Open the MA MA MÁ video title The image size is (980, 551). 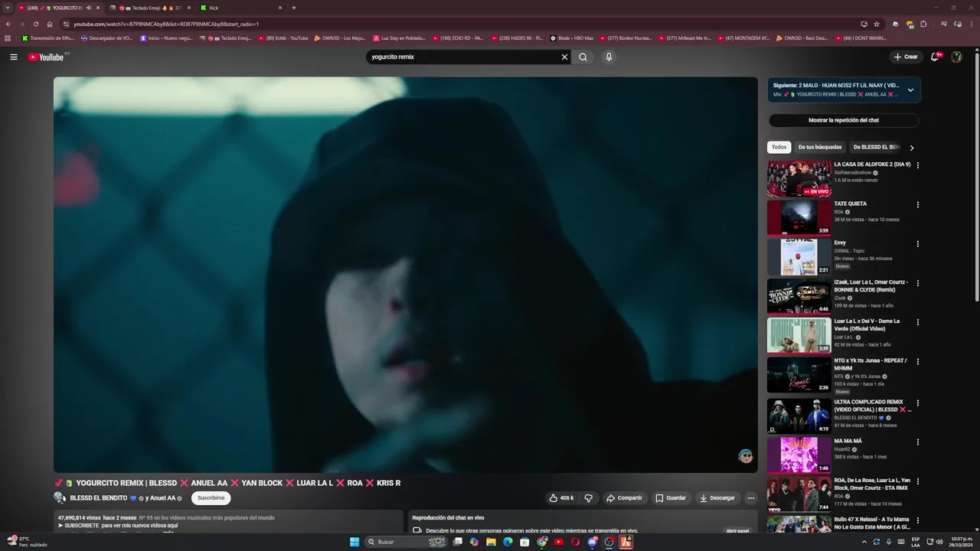click(x=848, y=441)
